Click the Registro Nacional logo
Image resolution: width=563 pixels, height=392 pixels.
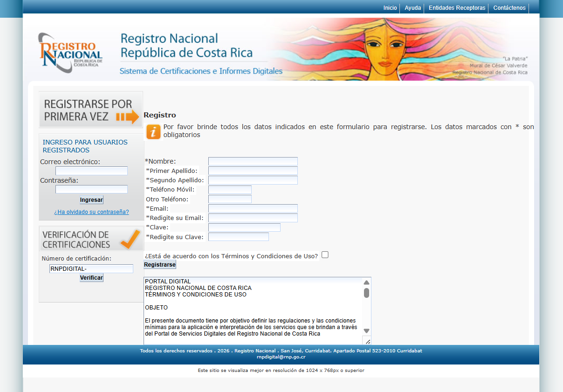70,52
